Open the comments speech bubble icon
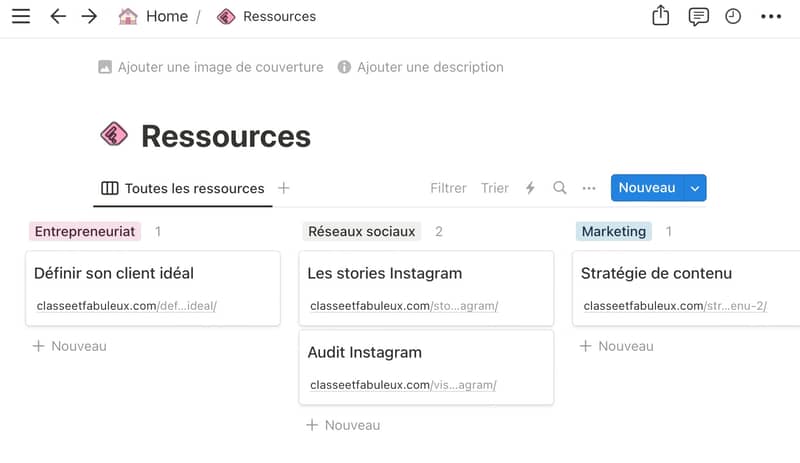This screenshot has width=800, height=463. click(x=698, y=16)
